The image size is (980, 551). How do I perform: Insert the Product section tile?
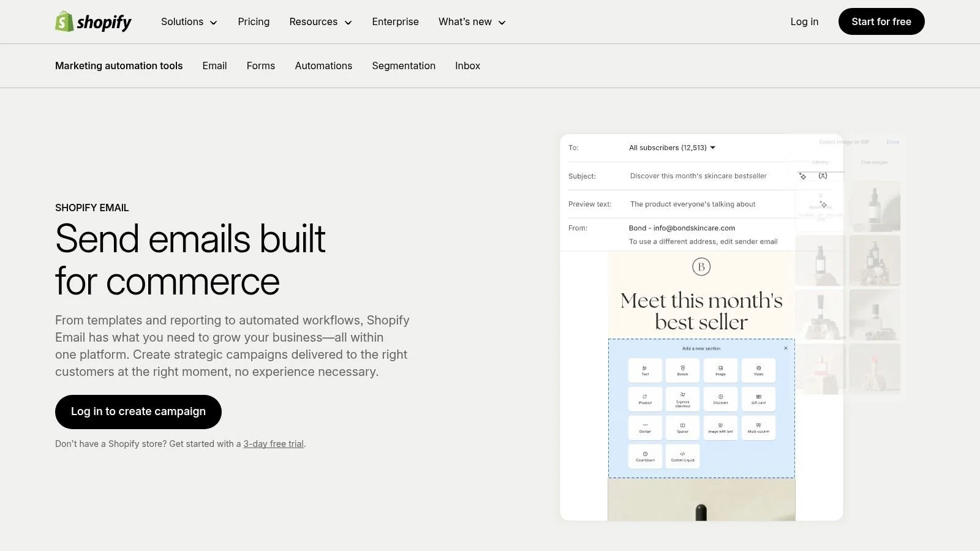tap(645, 399)
